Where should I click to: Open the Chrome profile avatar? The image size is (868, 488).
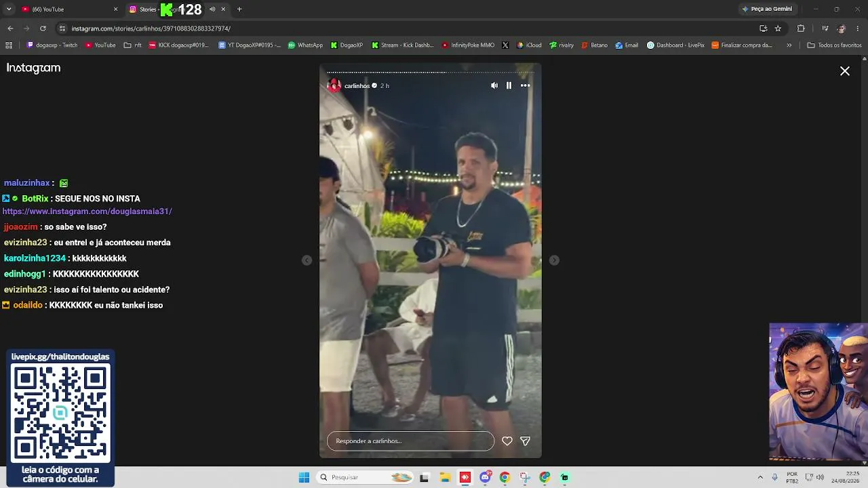(842, 28)
